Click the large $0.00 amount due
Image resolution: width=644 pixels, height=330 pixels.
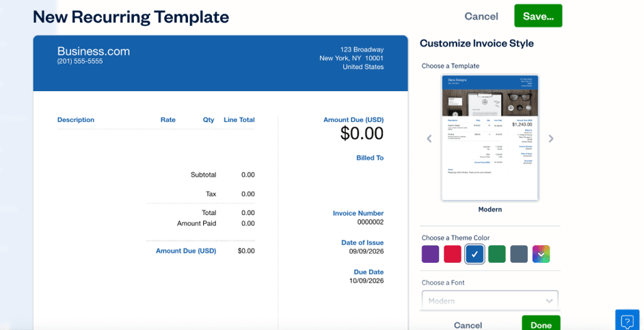(x=362, y=134)
